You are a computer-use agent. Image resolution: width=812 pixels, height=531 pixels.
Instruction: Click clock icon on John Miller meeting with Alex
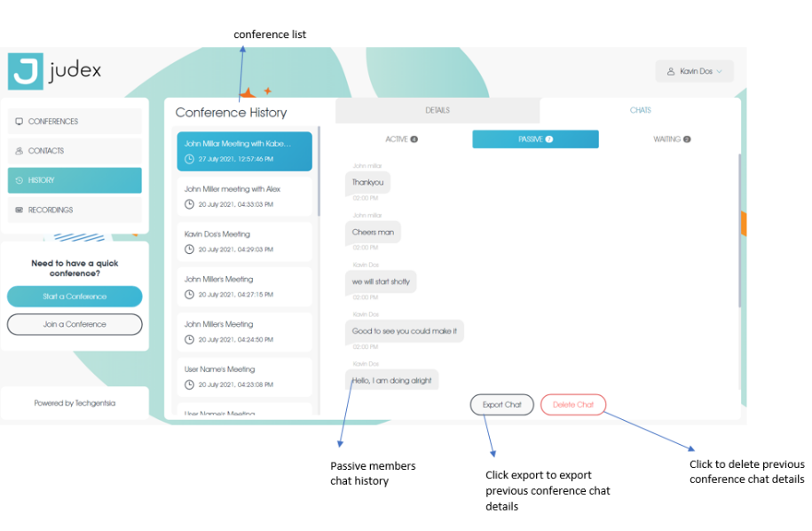click(189, 204)
